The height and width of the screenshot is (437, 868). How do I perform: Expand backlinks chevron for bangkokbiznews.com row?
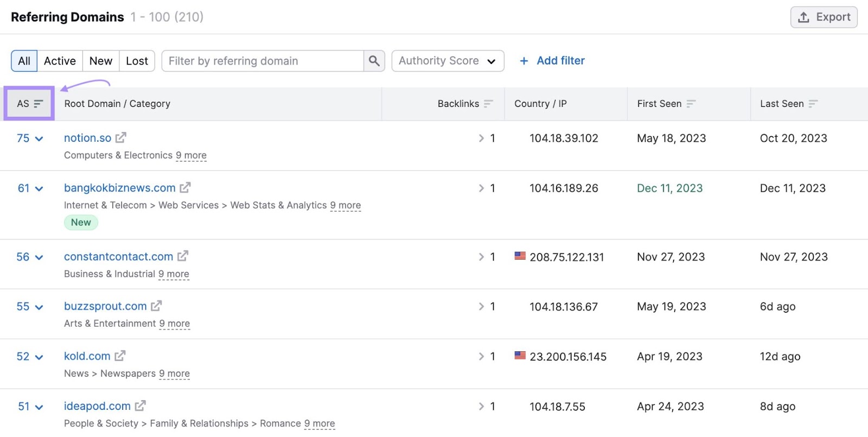coord(481,188)
